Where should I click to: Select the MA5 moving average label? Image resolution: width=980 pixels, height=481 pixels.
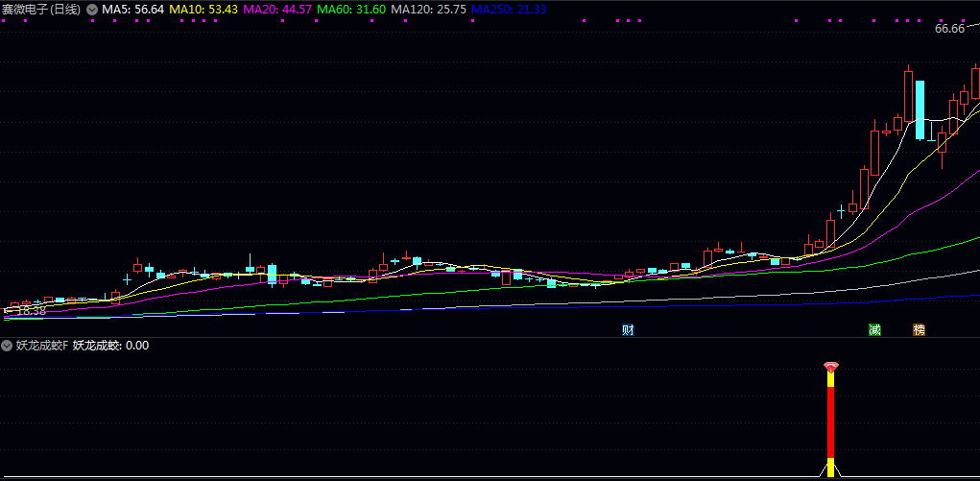tap(132, 9)
